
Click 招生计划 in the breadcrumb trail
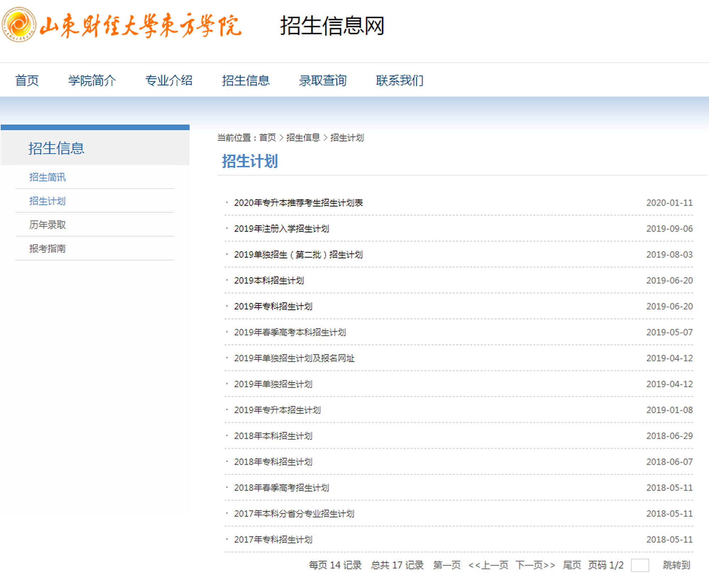click(x=347, y=138)
